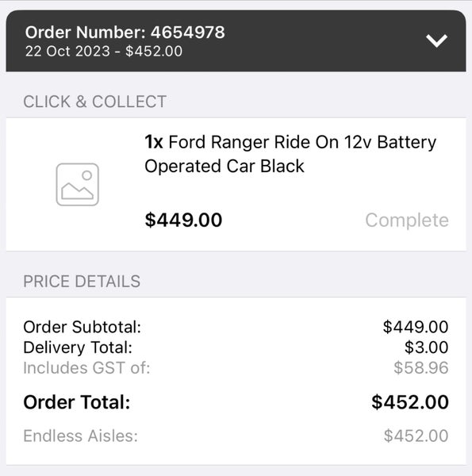Select the 22 Oct 2023 order date line
Screen dimensions: 472x476
pos(103,52)
